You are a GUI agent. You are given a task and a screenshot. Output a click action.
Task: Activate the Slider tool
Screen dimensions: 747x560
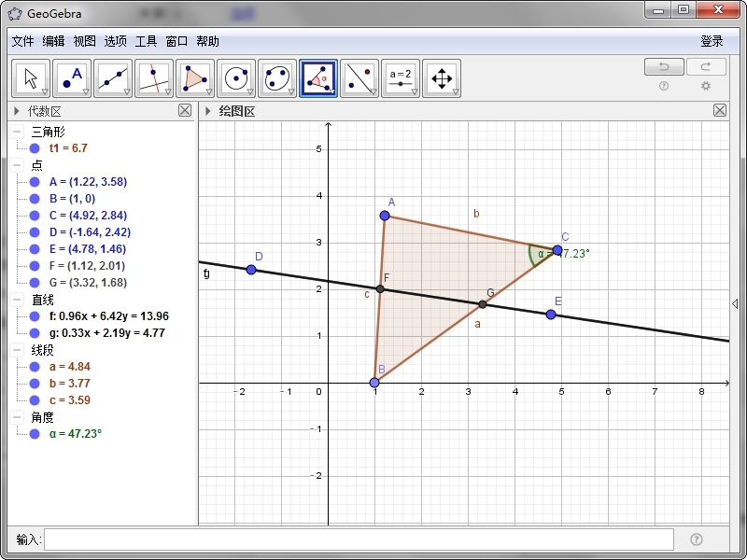[400, 77]
